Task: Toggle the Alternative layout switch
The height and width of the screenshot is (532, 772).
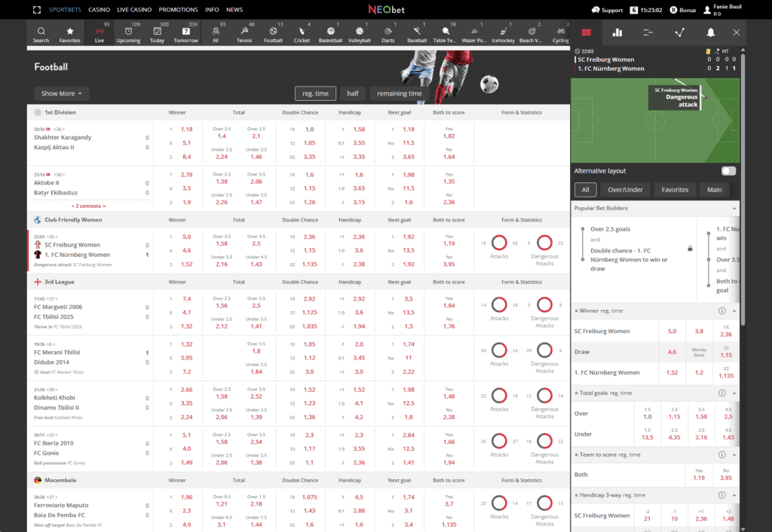Action: coord(728,171)
